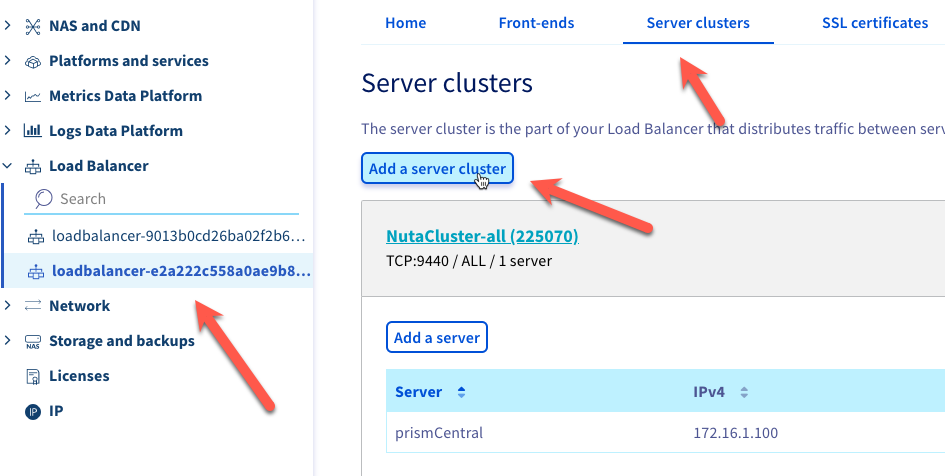Click the Storage and backups NAS icon
Screen dimensions: 945x476
pyautogui.click(x=33, y=342)
